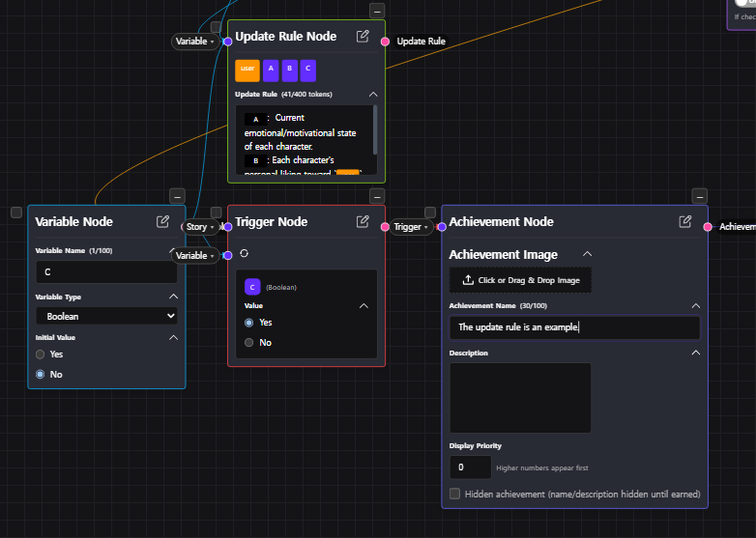This screenshot has height=538, width=756.
Task: Click the Update Rule pink output port
Action: click(385, 42)
